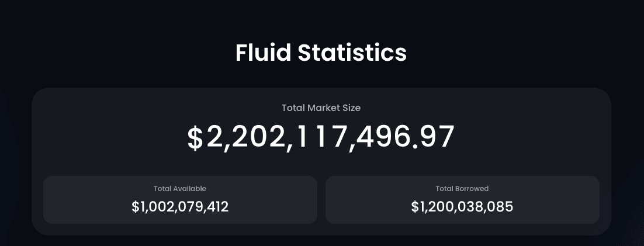Viewport: 644px width, 246px height.
Task: Click the word Fluid in heading
Action: tap(263, 53)
